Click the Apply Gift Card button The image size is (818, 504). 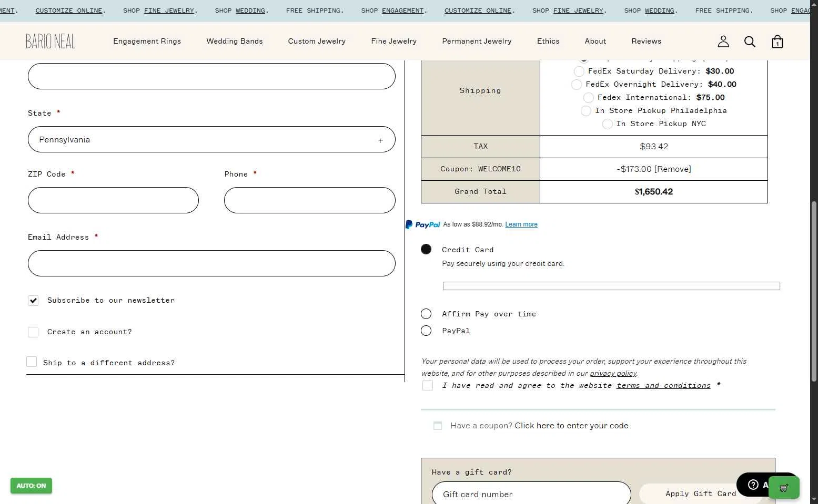(701, 493)
